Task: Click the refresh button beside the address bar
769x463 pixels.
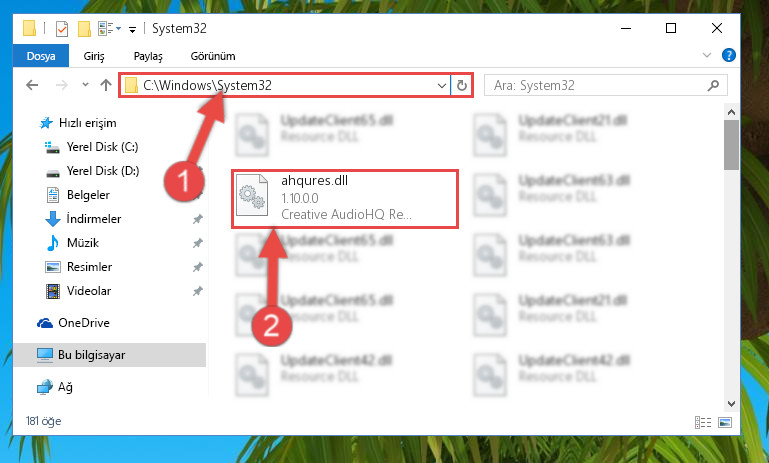Action: tap(461, 85)
